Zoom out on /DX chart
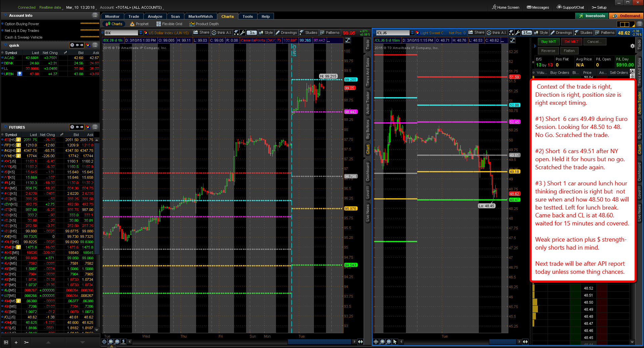The width and height of the screenshot is (644, 348). [117, 342]
